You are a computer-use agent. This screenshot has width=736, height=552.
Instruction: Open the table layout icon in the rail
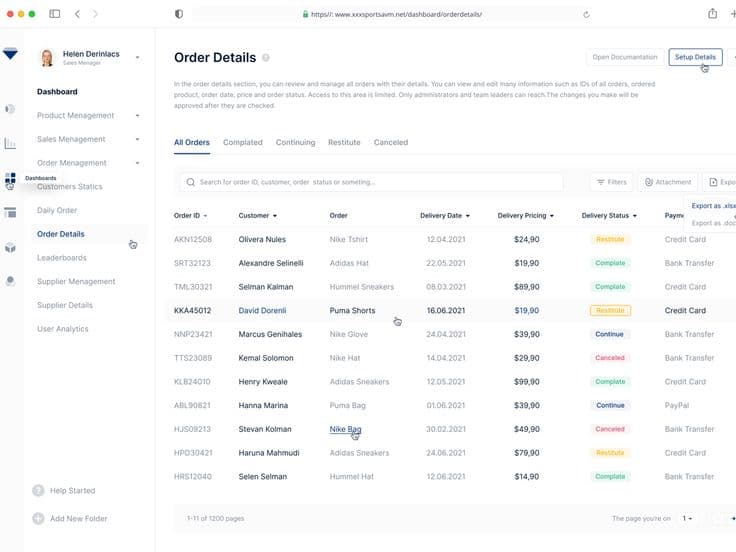click(10, 212)
